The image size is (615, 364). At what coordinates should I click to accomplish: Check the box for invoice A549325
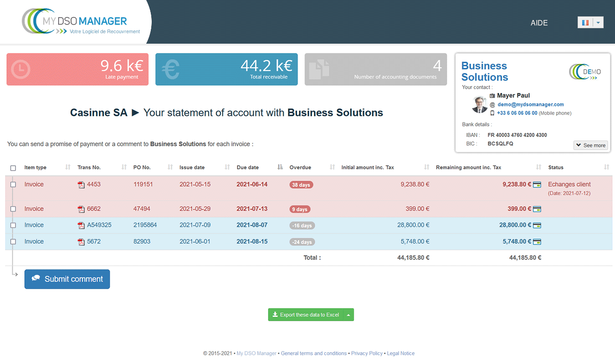[x=13, y=226]
